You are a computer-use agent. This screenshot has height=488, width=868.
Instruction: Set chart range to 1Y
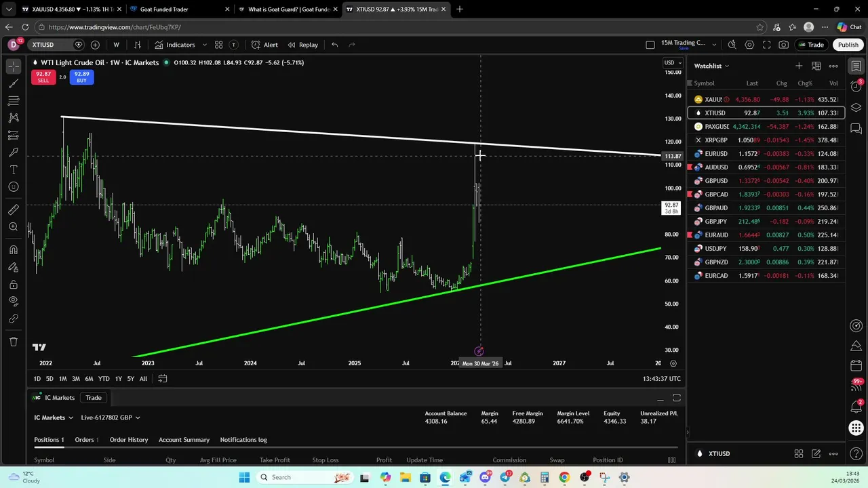(x=118, y=379)
